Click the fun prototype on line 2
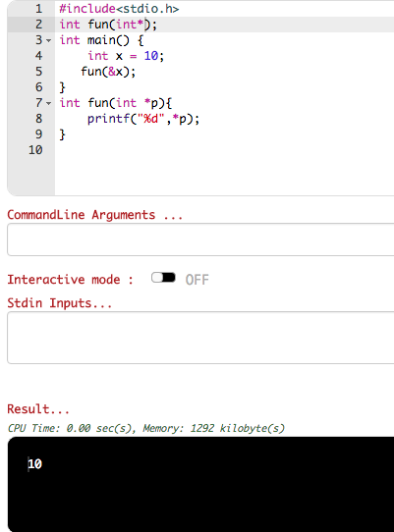Image resolution: width=394 pixels, height=532 pixels. click(108, 25)
